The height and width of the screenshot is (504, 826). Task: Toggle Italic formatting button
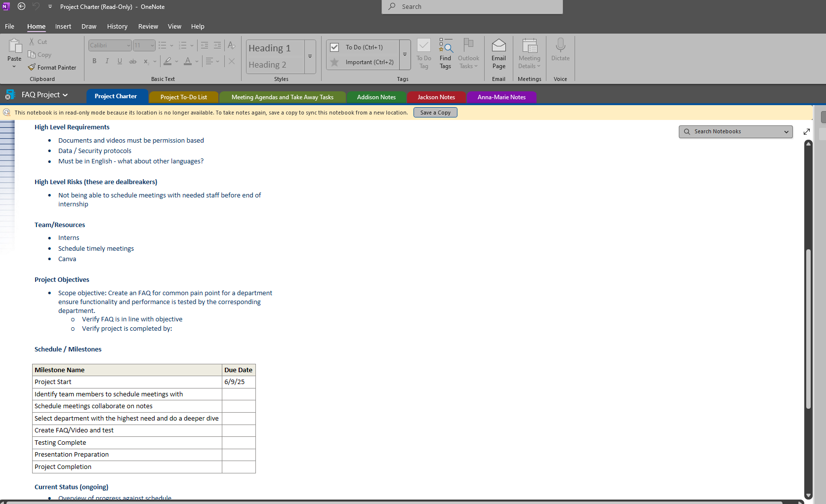click(107, 61)
